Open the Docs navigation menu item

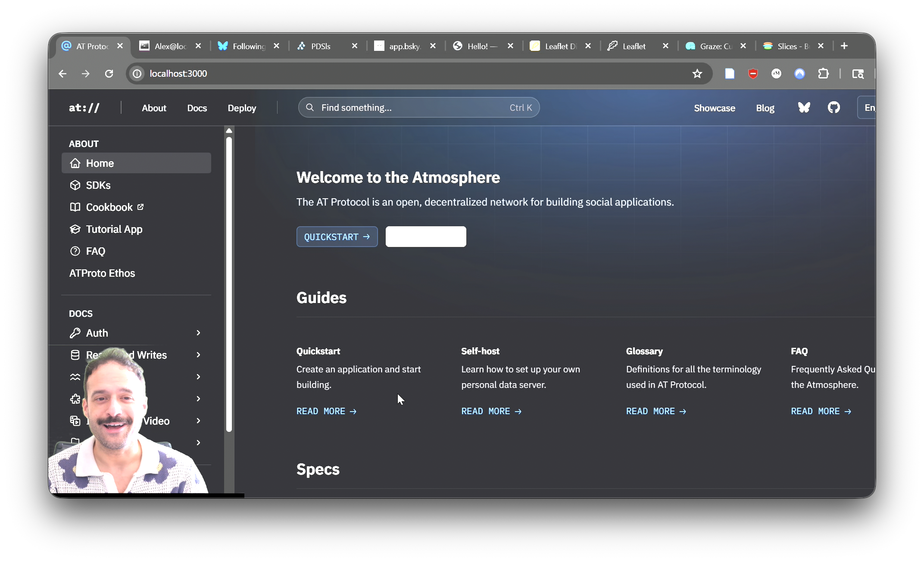click(x=197, y=108)
